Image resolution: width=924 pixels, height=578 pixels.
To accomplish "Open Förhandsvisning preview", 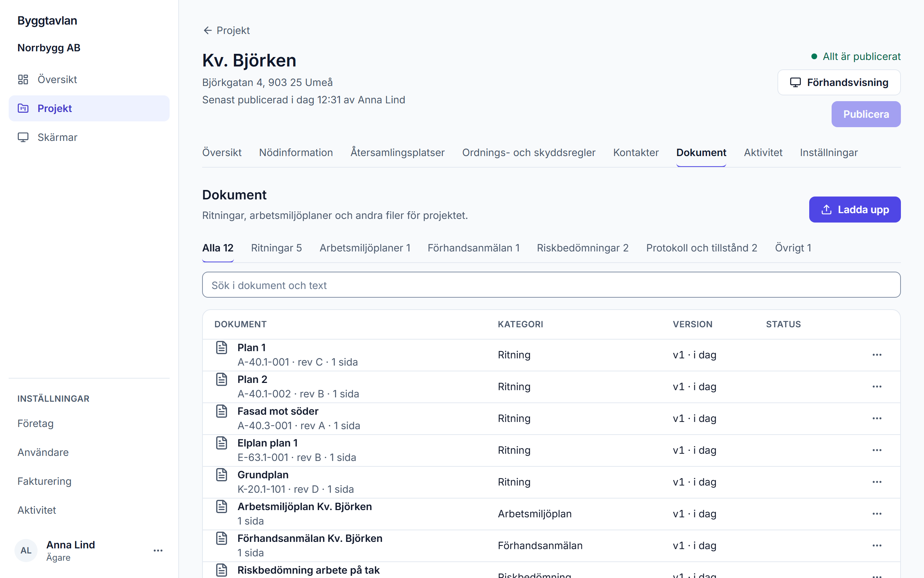I will click(x=839, y=82).
